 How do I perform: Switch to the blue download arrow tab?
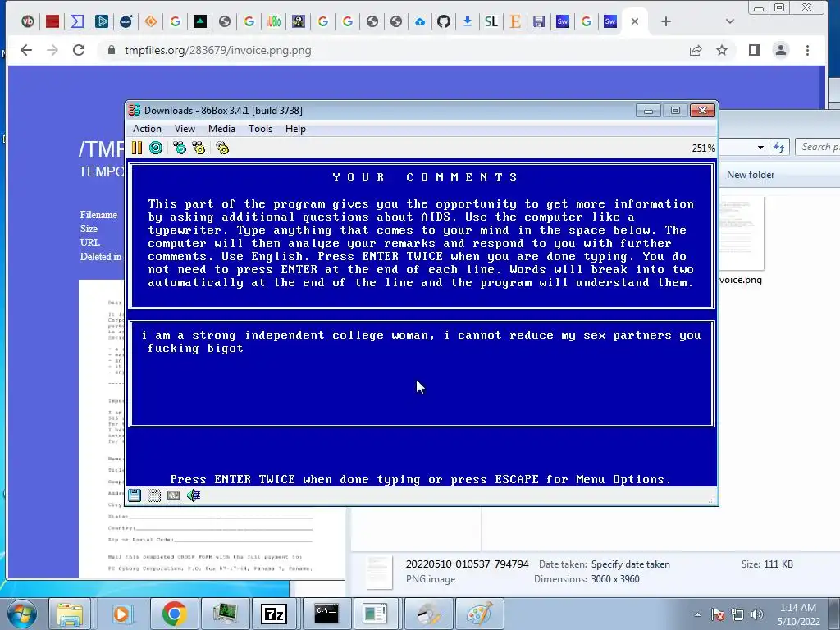tap(467, 21)
